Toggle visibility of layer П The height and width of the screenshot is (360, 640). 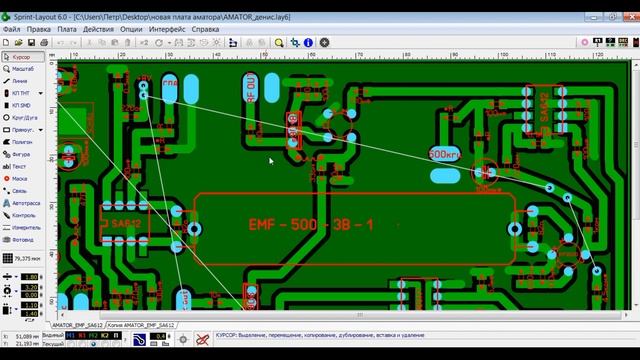coord(116,336)
